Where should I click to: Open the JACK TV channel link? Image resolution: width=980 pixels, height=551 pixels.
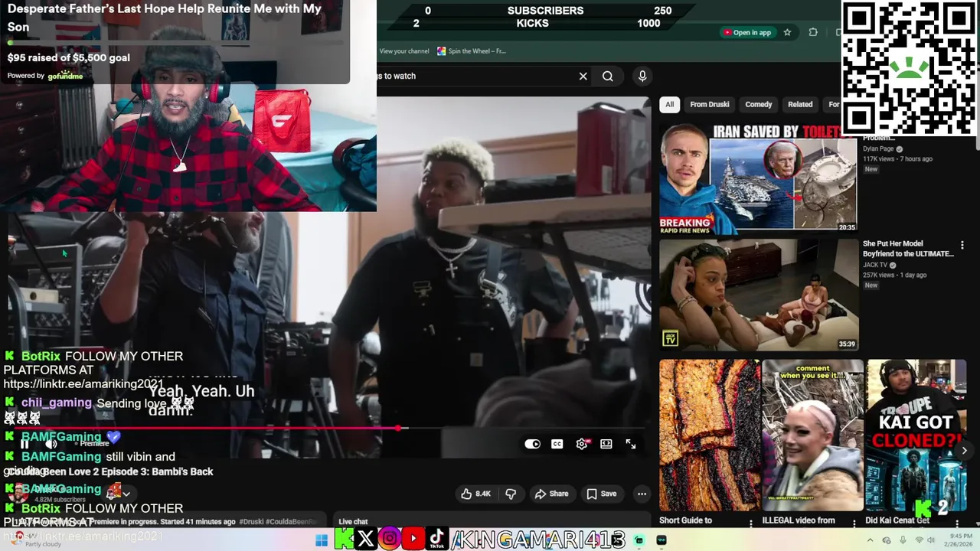(x=875, y=265)
